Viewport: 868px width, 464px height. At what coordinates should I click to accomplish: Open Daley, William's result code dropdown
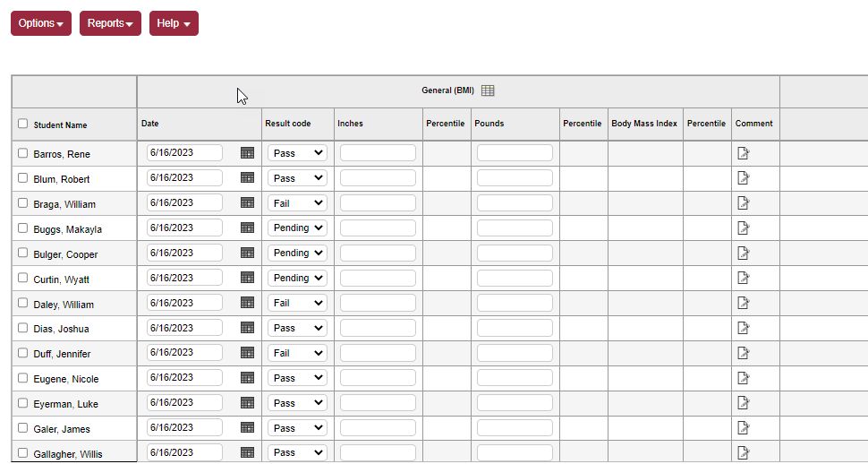297,304
